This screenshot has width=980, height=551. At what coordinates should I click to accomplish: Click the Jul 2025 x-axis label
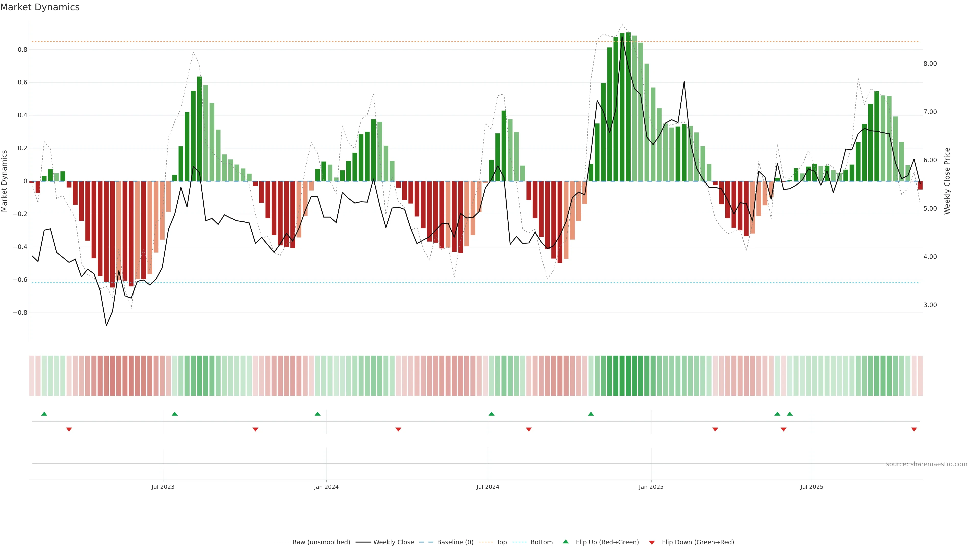[x=812, y=487]
